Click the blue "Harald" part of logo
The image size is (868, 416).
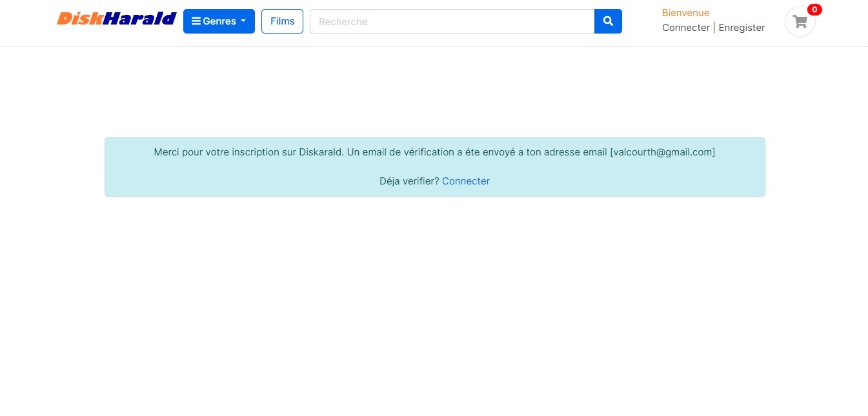coord(139,19)
